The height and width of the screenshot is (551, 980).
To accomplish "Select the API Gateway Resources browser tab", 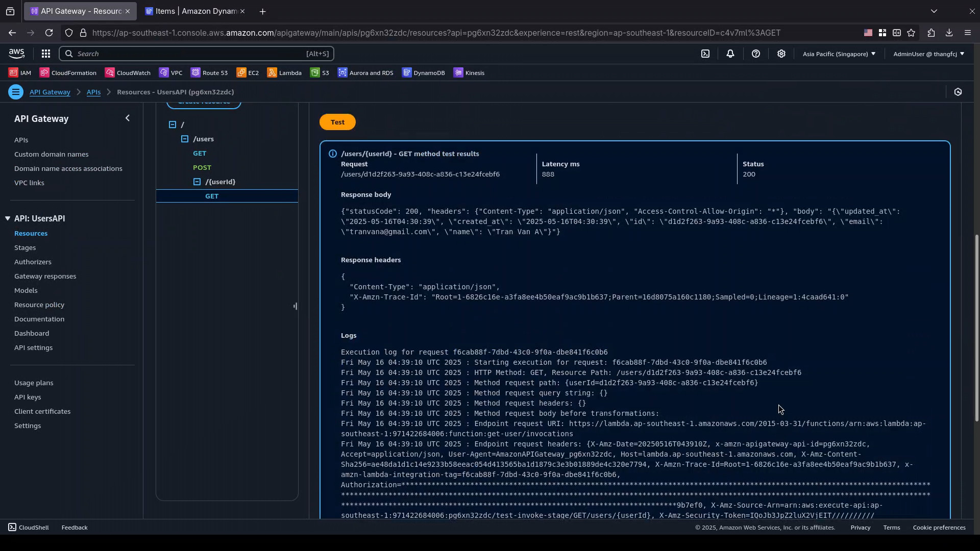I will point(80,11).
